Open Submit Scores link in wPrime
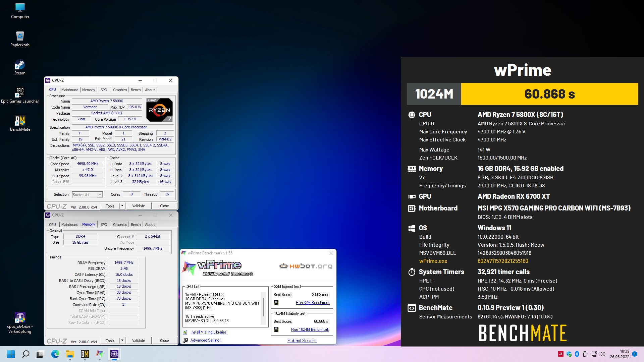The width and height of the screenshot is (644, 362). coord(302,341)
